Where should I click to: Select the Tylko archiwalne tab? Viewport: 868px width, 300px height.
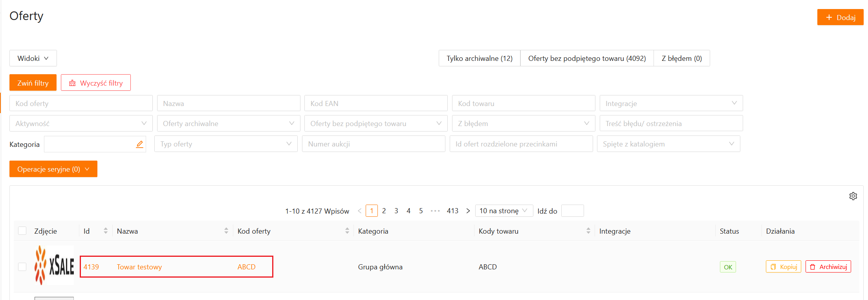(x=479, y=58)
